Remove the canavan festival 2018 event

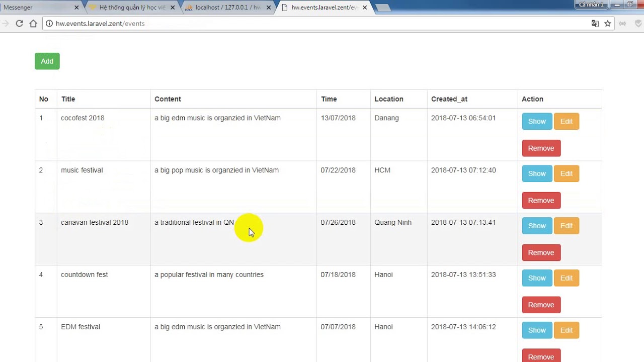point(541,253)
